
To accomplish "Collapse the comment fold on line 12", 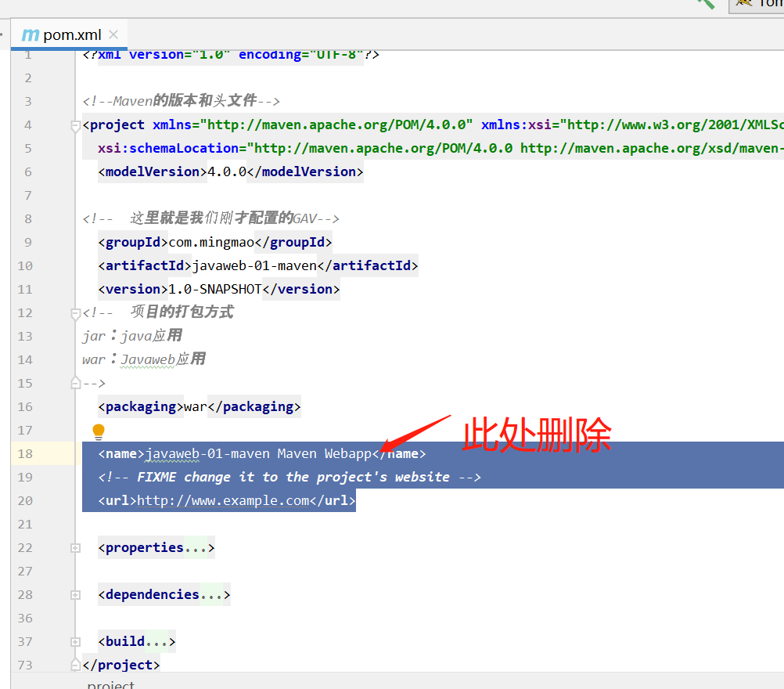I will point(75,313).
